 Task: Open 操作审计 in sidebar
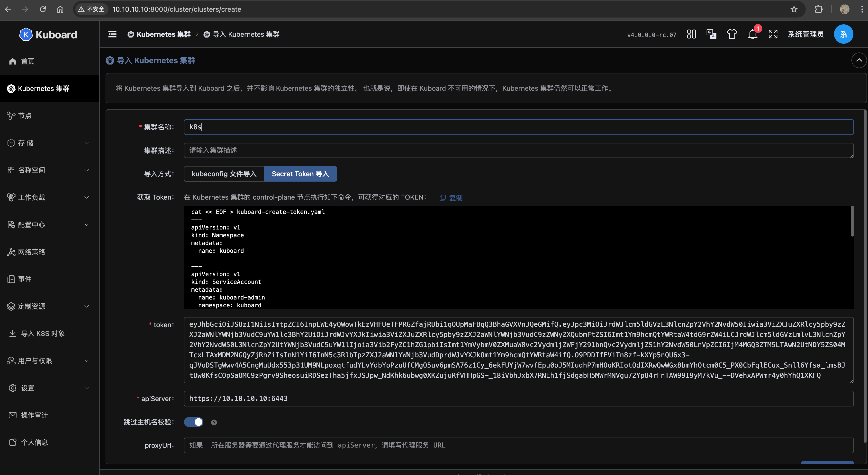tap(50, 415)
